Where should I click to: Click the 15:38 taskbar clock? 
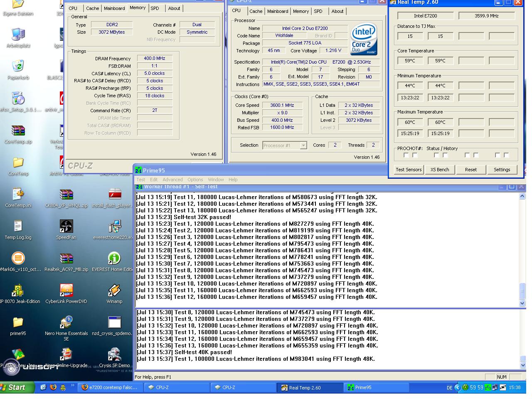[x=515, y=388]
